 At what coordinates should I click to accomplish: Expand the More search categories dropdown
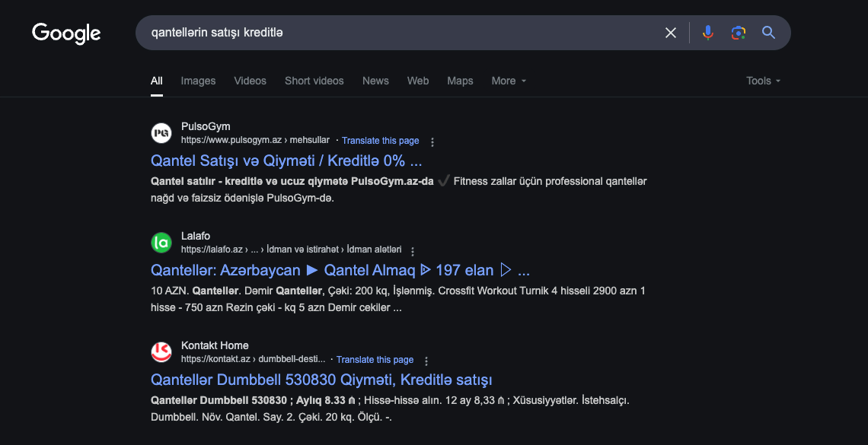tap(509, 81)
